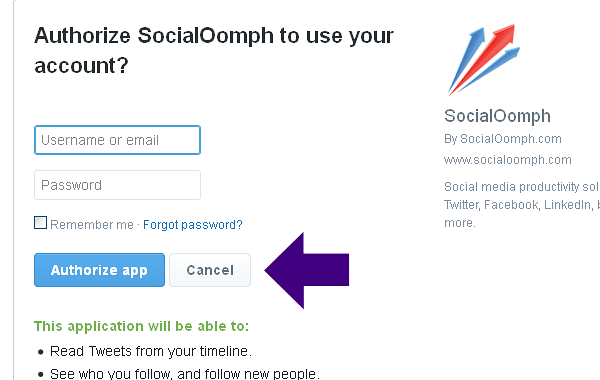This screenshot has width=600, height=380.
Task: Click the Cancel button
Action: (210, 270)
